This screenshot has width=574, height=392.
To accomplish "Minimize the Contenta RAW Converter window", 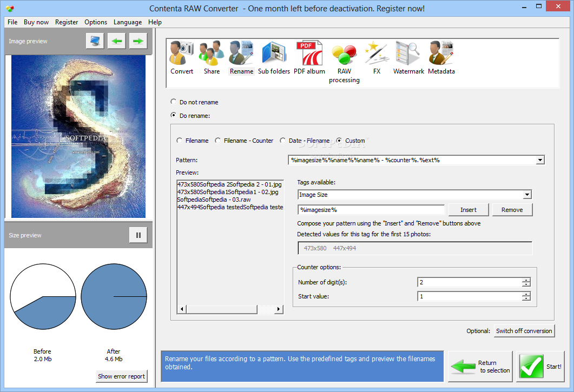I will point(524,6).
